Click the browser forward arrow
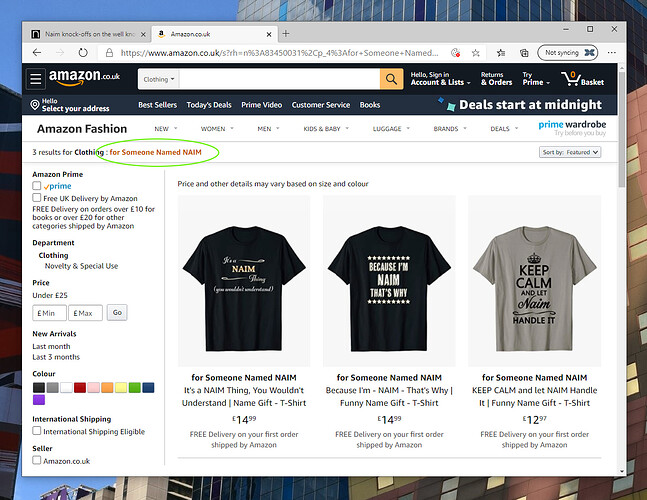Image resolution: width=647 pixels, height=500 pixels. (60, 53)
